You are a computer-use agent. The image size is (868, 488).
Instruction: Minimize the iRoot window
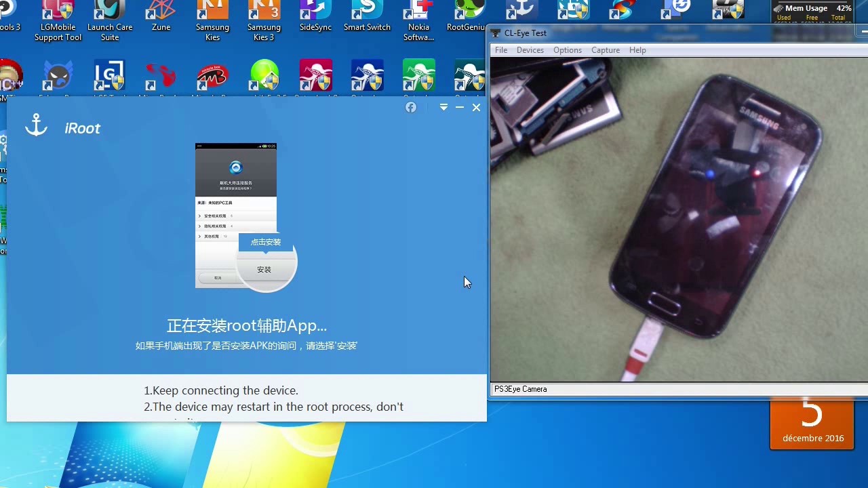tap(460, 107)
